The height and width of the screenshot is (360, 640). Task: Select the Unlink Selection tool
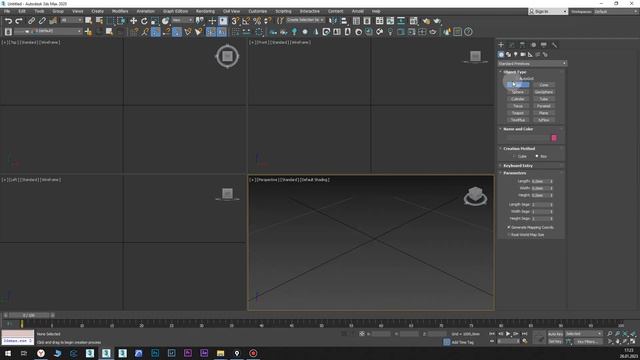pos(42,21)
